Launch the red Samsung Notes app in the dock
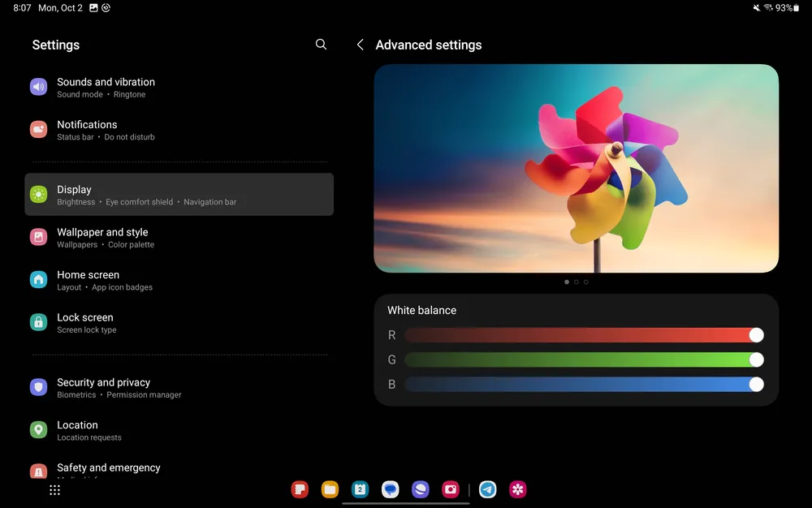The height and width of the screenshot is (508, 812). tap(300, 489)
